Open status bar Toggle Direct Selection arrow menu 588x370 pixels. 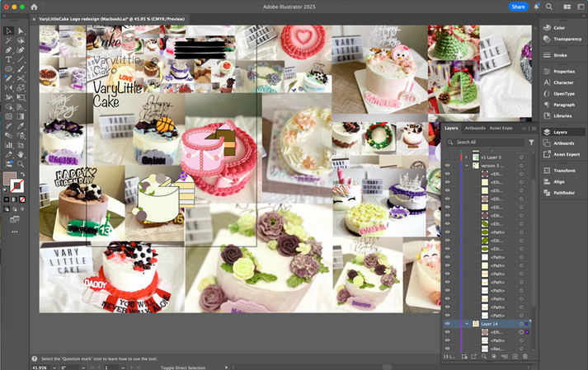point(226,368)
